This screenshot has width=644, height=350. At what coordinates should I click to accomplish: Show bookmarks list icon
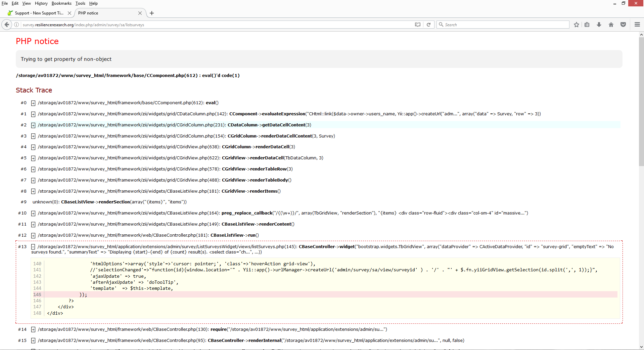coord(587,25)
